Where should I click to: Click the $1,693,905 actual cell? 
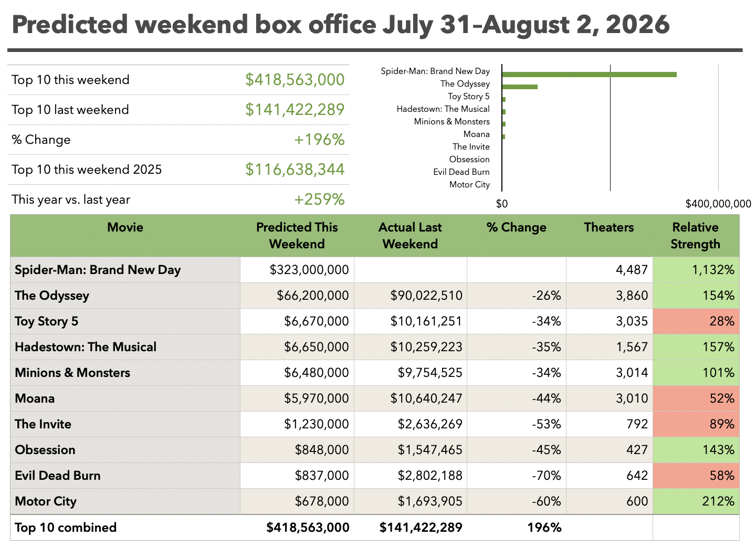pyautogui.click(x=411, y=501)
